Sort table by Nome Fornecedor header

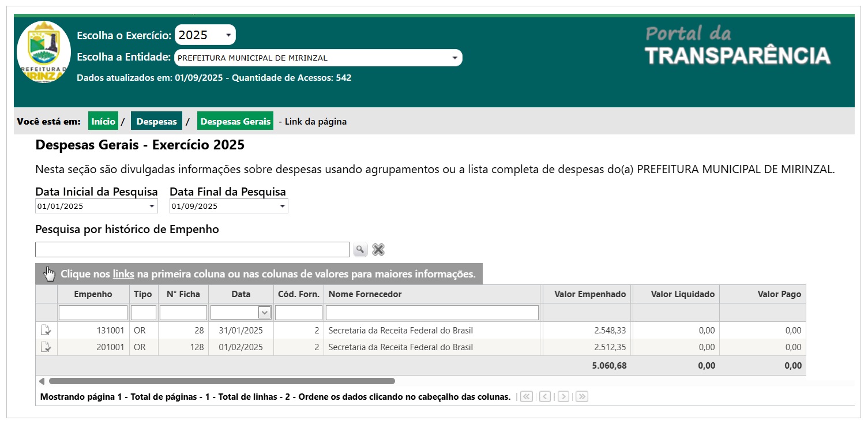pos(365,294)
